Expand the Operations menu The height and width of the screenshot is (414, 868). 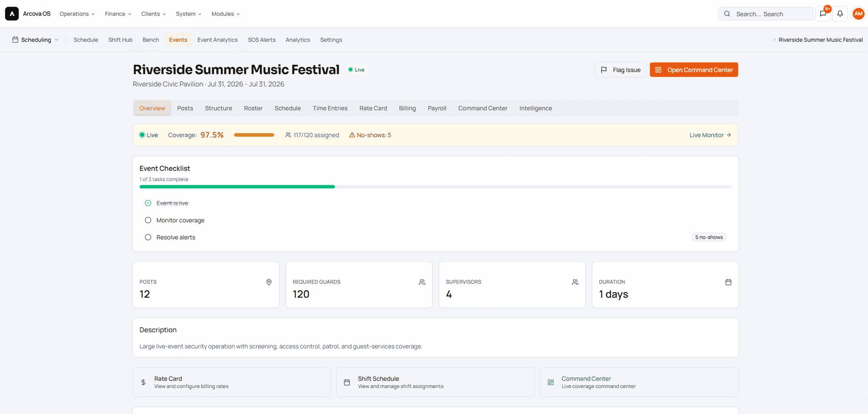point(77,14)
